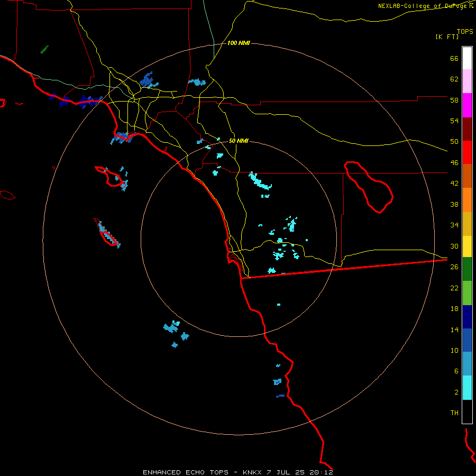Viewport: 476px width, 476px height.
Task: Select the gold legend color block
Action: point(467,224)
